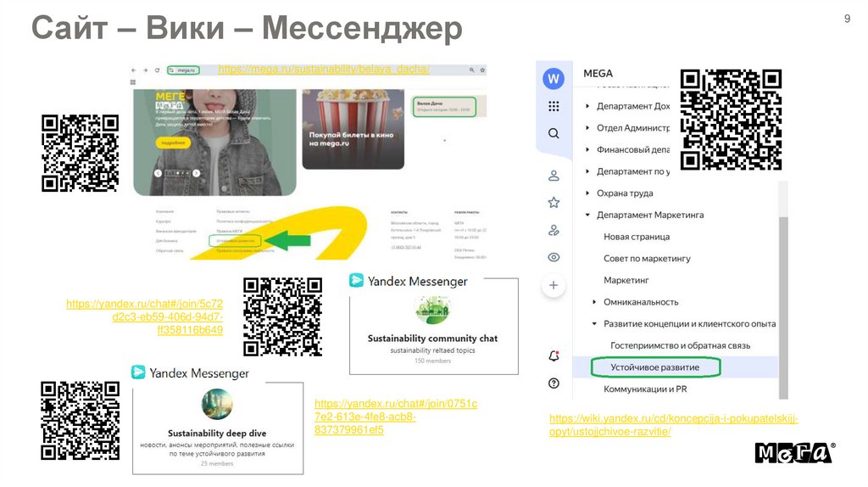This screenshot has height=487, width=868.
Task: Open the Маркетинг wiki page
Action: point(626,280)
